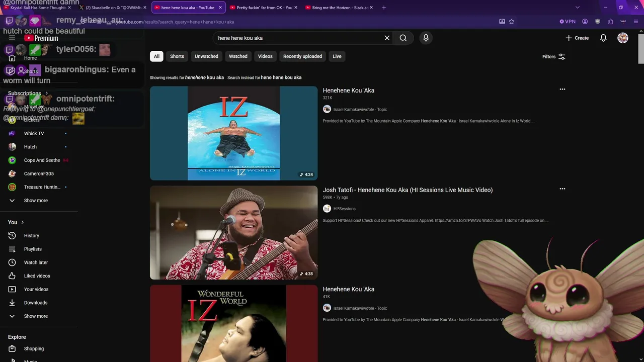This screenshot has height=362, width=644.
Task: Close the hene hene kou aka tab
Action: pos(220,8)
